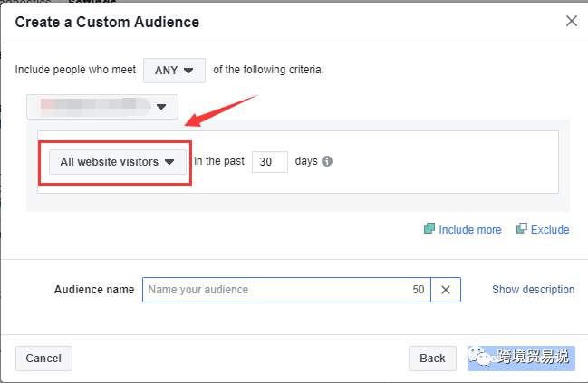Click the Exclude icon
The image size is (588, 383).
522,229
